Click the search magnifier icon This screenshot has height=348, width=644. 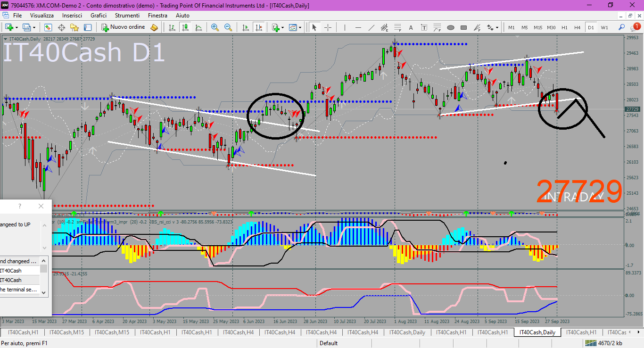coord(621,27)
